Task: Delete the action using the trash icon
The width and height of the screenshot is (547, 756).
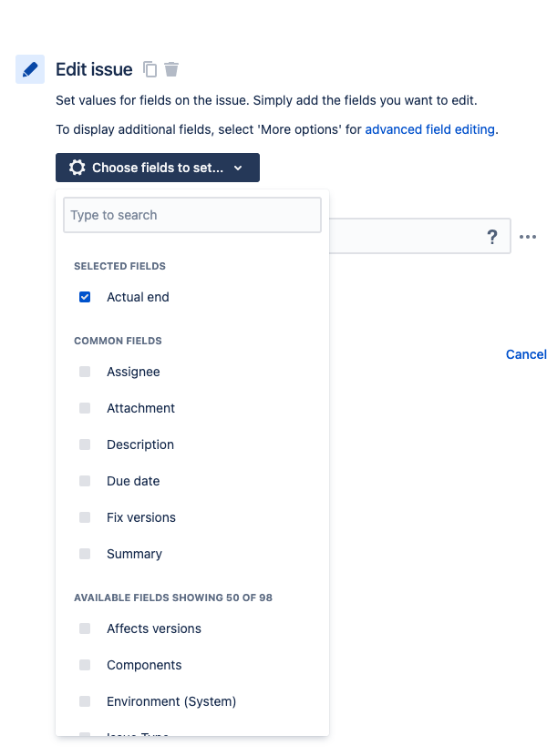Action: click(x=171, y=69)
